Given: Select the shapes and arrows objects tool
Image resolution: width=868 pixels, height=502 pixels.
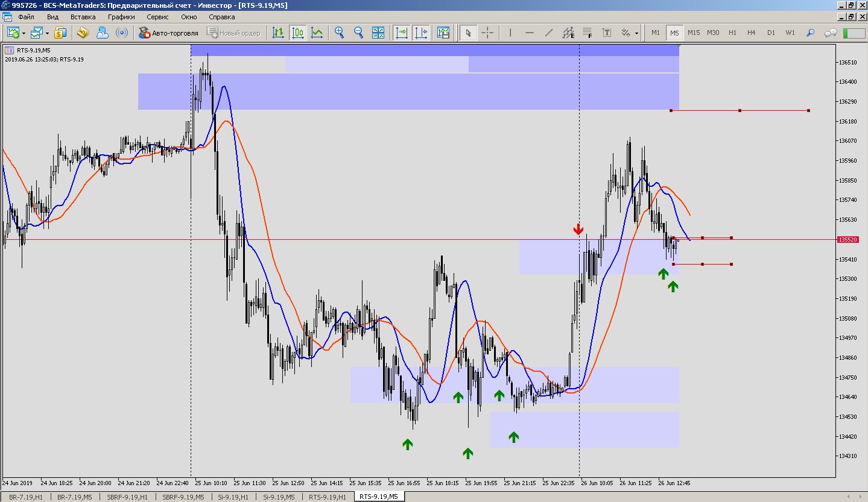Looking at the screenshot, I should point(626,33).
